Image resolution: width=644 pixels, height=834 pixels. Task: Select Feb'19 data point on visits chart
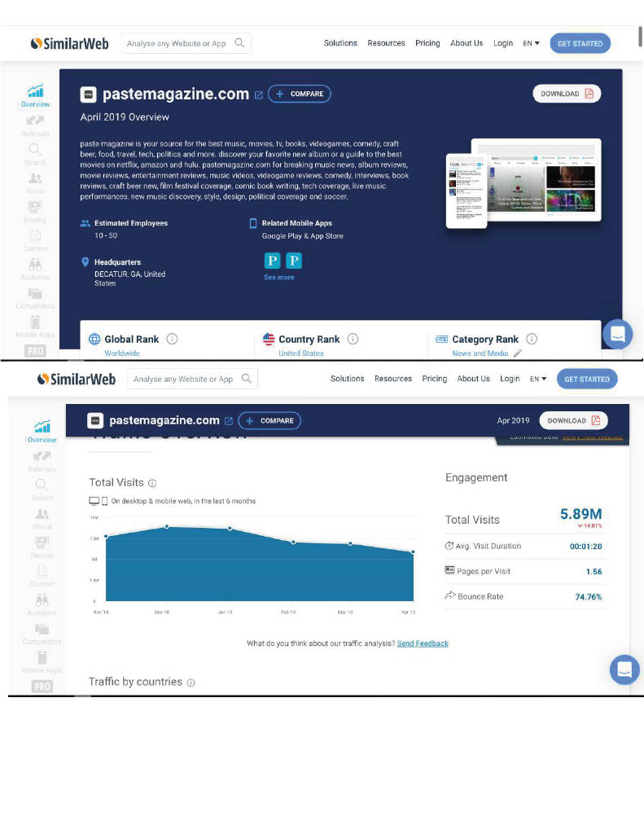(294, 542)
